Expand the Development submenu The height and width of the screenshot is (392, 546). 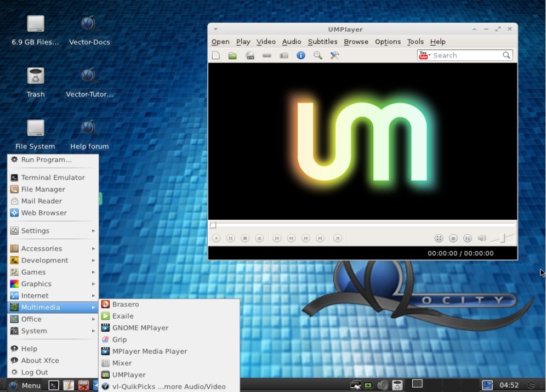tap(53, 260)
